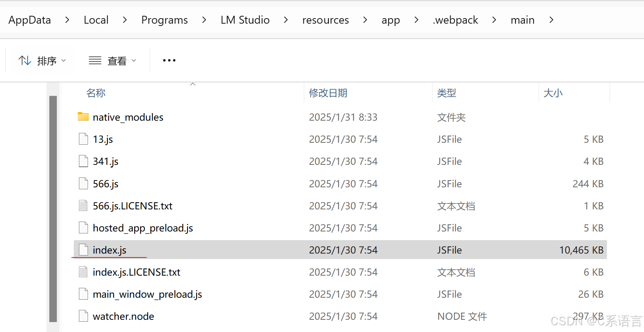Select the hosted_app_preload.js file icon
Screen dimensions: 644x332
point(83,228)
